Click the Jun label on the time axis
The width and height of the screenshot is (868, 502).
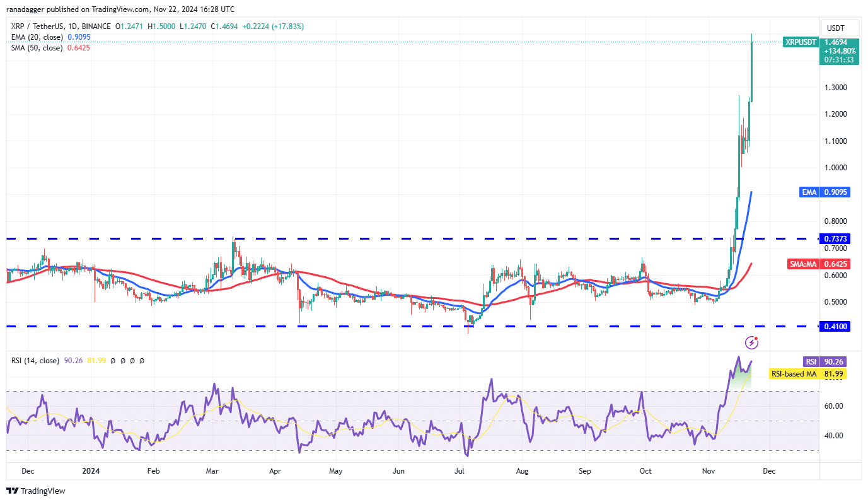click(398, 471)
